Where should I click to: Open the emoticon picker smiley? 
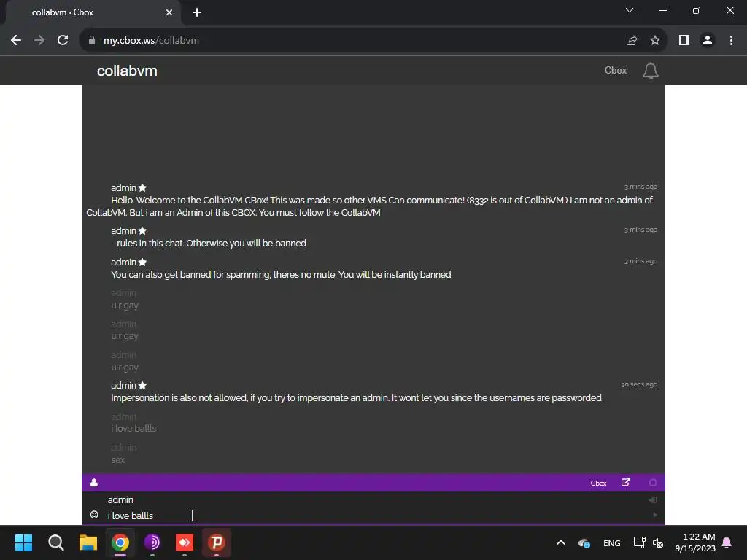94,515
